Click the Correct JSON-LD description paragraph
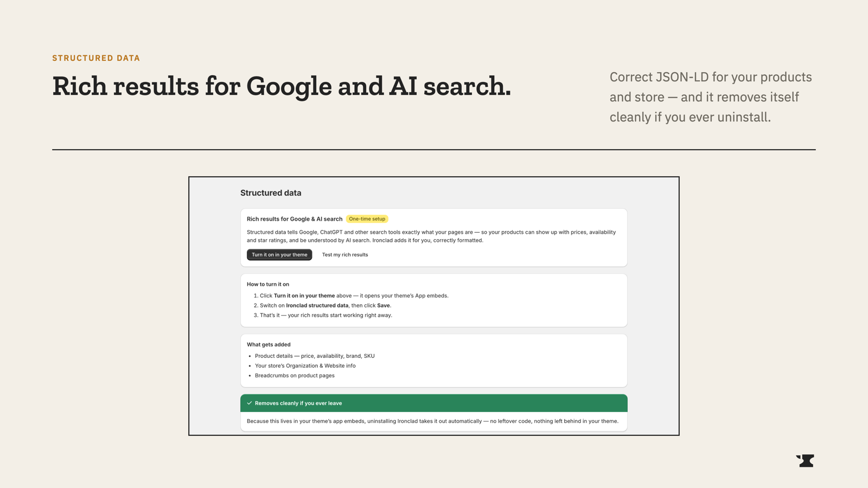 711,97
